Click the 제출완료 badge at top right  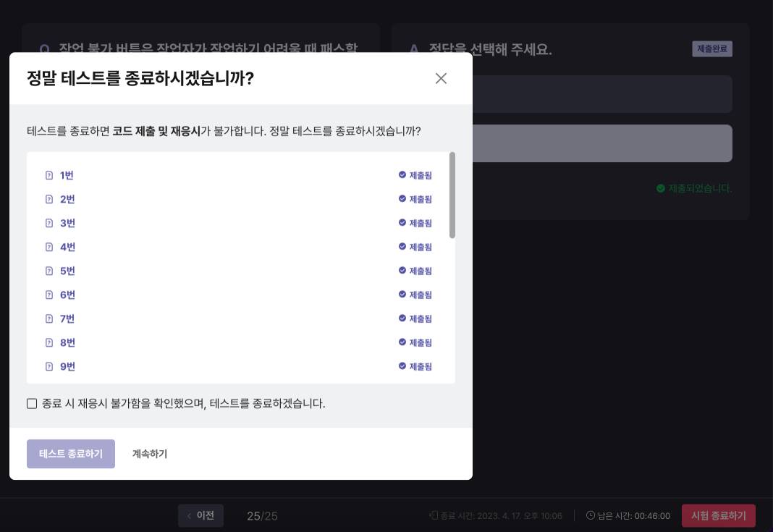click(x=712, y=49)
